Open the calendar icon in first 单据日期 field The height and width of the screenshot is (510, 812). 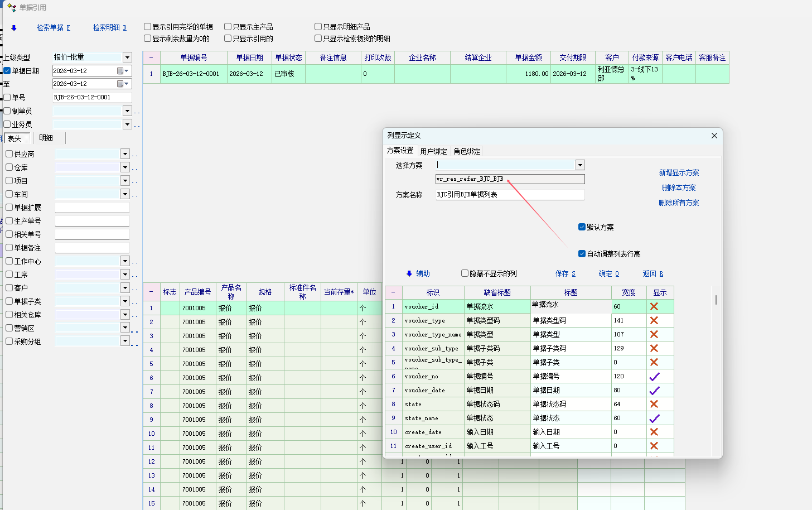(x=120, y=71)
